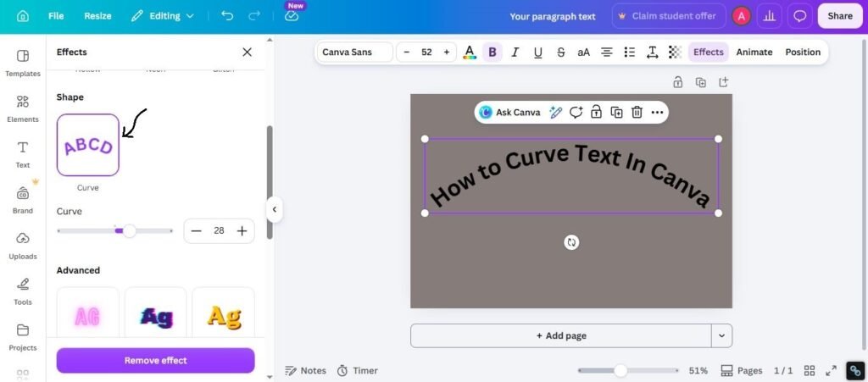This screenshot has width=868, height=382.
Task: Click the Effects toolbar button
Action: 708,52
